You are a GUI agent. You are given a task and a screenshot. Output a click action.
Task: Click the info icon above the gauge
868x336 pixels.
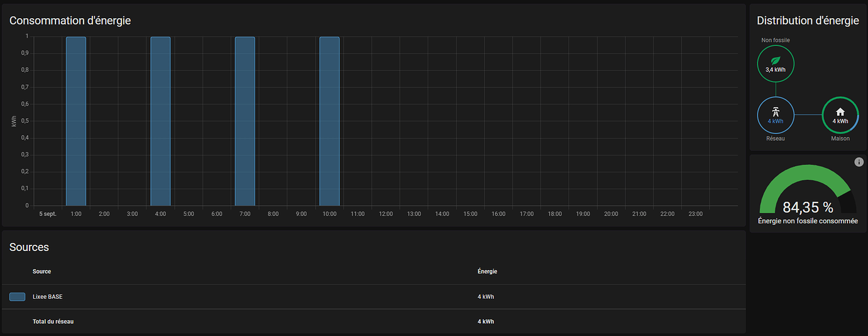[x=859, y=162]
